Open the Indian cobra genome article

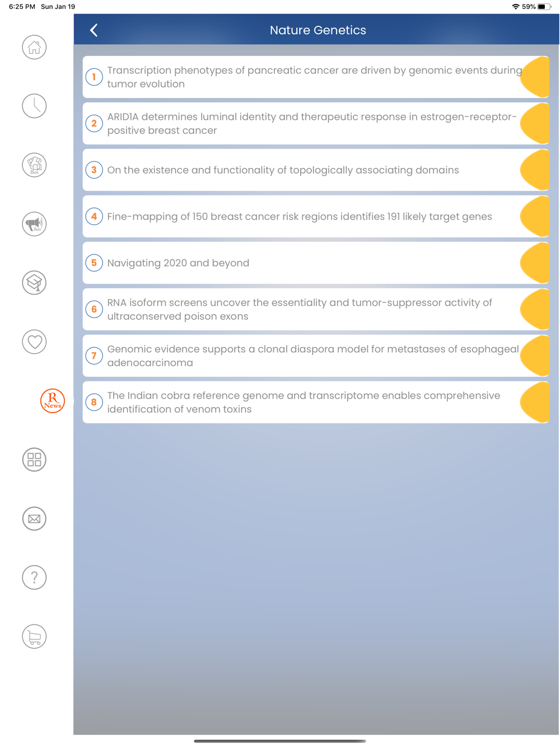point(304,403)
